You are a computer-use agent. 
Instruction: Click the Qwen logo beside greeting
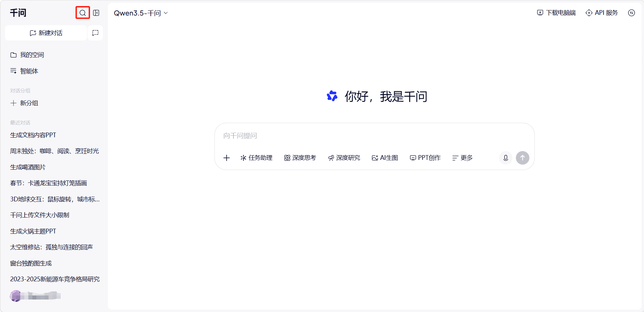click(332, 96)
